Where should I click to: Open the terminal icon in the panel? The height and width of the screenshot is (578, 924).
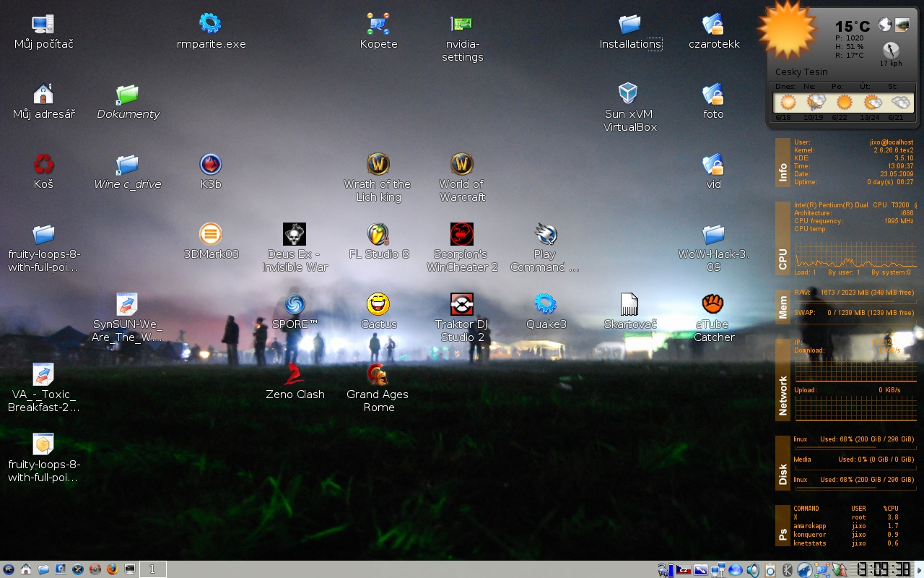click(130, 569)
